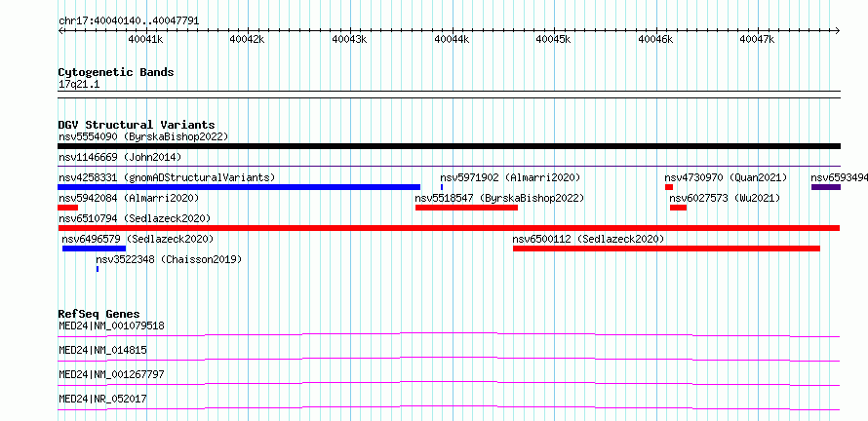Open nsv4258331 (gnomADStructuralVariants) label
The image size is (868, 421).
point(167,177)
